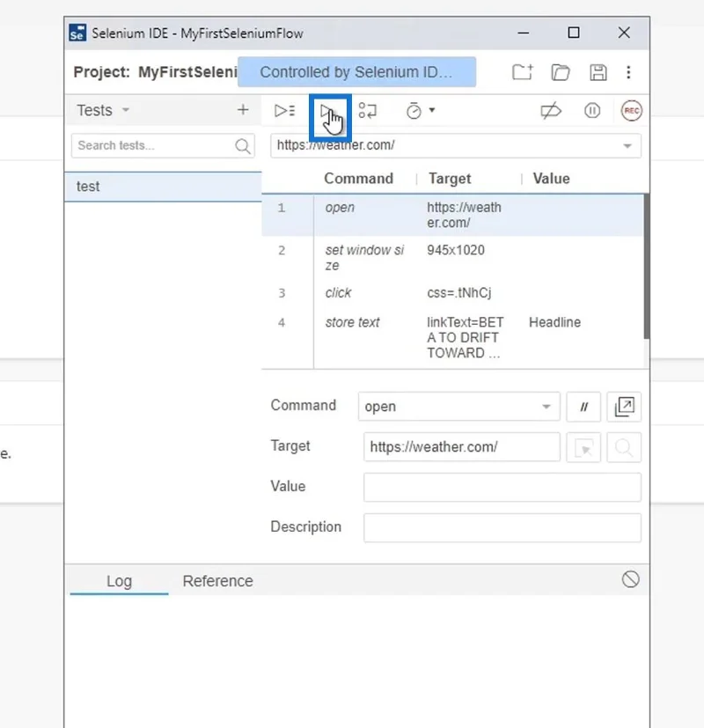
Task: Click '945x1020' target cell
Action: click(455, 250)
